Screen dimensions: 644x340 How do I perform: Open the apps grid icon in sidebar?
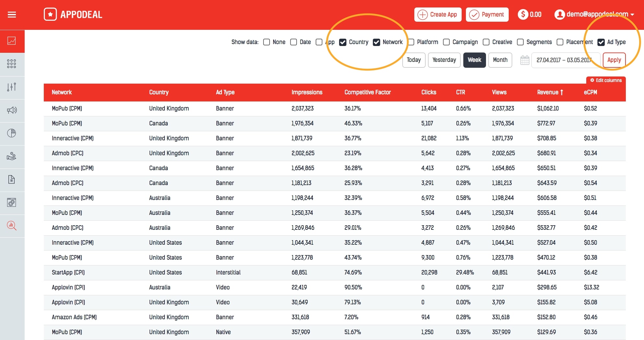[x=12, y=64]
